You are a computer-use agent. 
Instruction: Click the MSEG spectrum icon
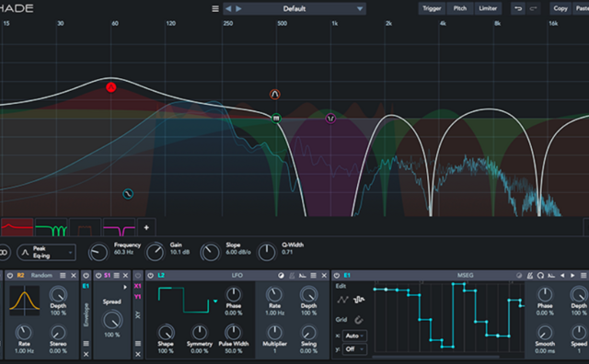[551, 276]
